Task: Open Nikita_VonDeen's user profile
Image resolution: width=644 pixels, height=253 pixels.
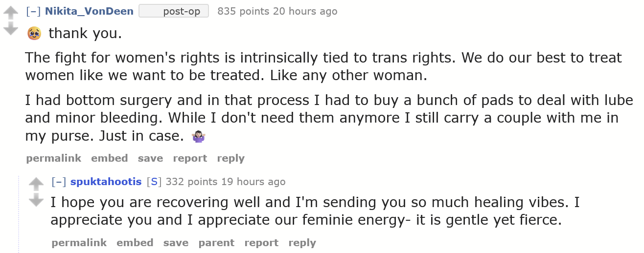Action: point(89,11)
